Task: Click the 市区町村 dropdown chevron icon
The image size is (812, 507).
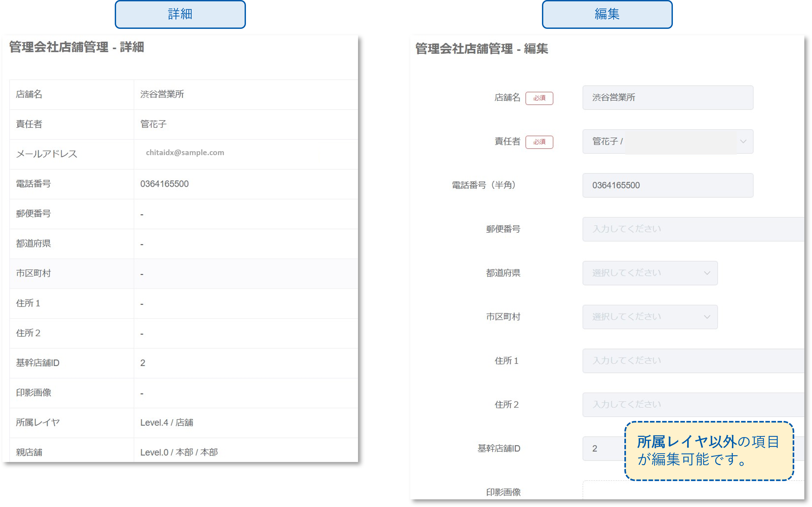Action: 707,317
